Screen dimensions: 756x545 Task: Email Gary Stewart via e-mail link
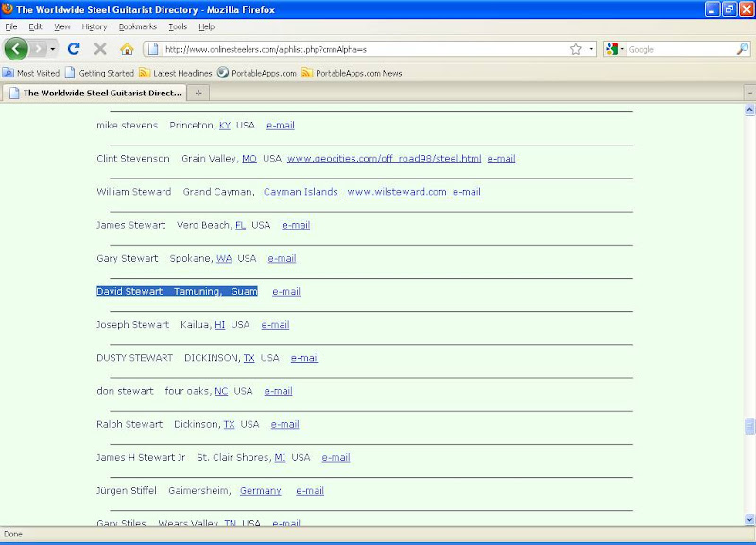point(282,258)
